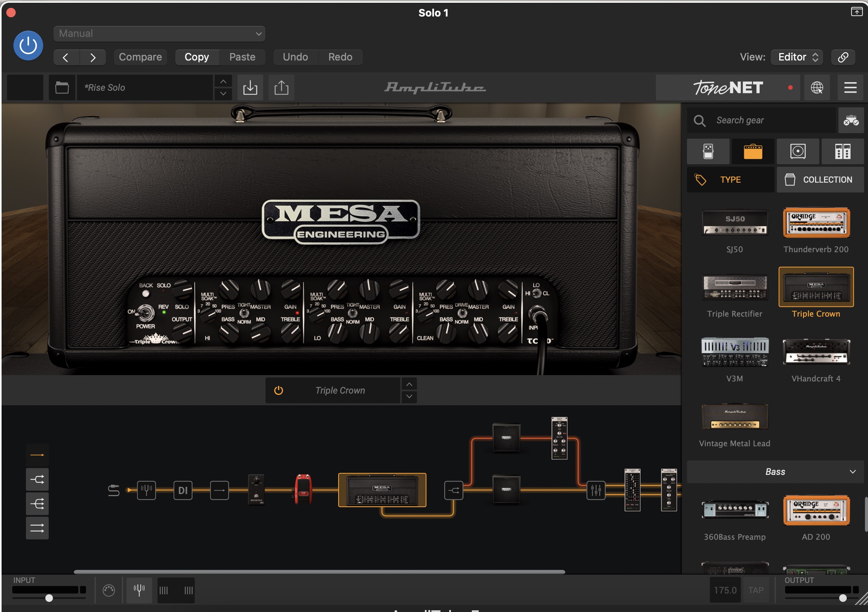Open the tuner from bottom bar
Image resolution: width=868 pixels, height=612 pixels.
click(x=139, y=590)
